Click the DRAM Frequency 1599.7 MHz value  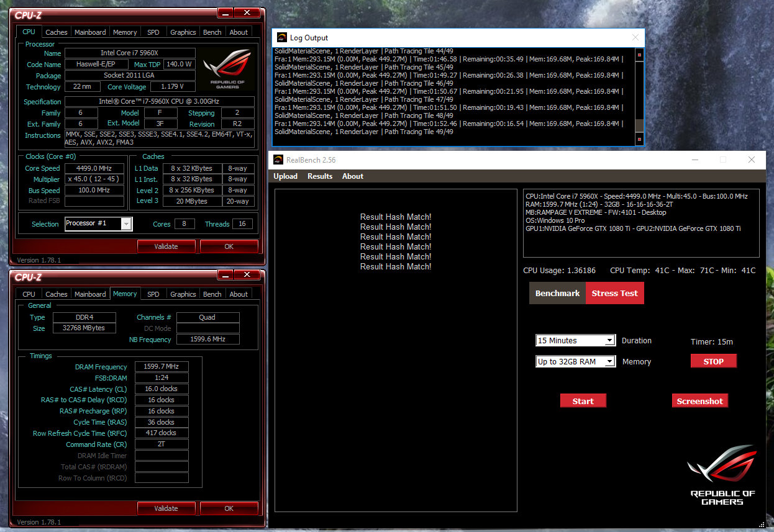pos(162,367)
